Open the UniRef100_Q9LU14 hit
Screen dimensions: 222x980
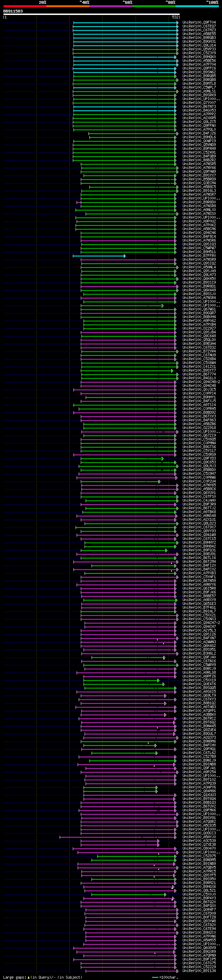pos(199,45)
